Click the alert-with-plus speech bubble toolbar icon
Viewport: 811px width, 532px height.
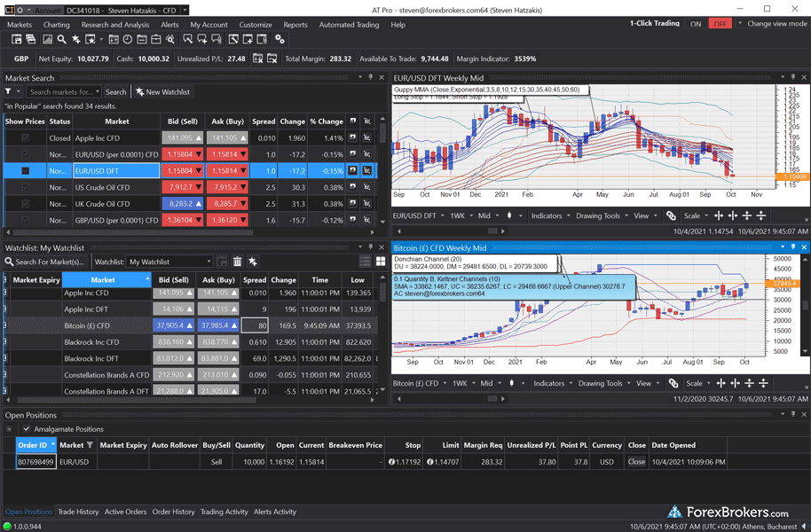point(202,39)
